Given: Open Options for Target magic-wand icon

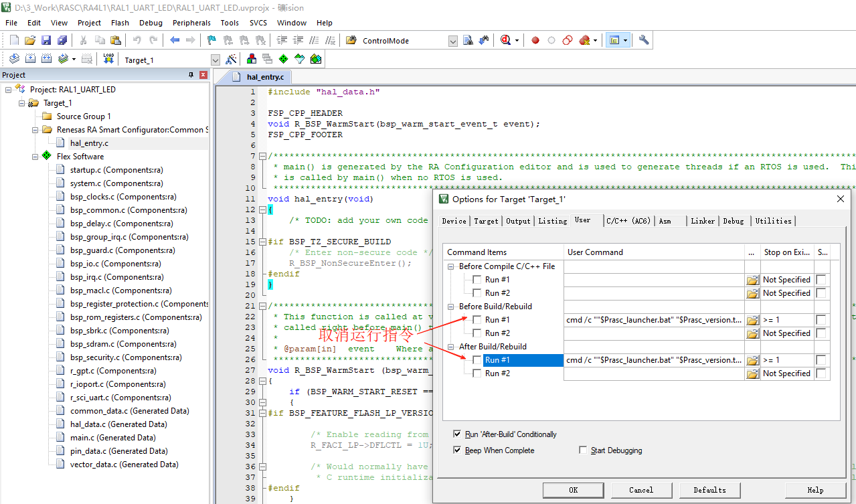Looking at the screenshot, I should click(x=231, y=59).
